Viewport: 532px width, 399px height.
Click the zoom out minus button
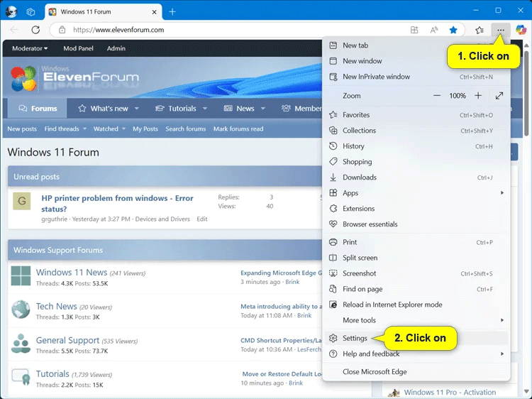(437, 96)
